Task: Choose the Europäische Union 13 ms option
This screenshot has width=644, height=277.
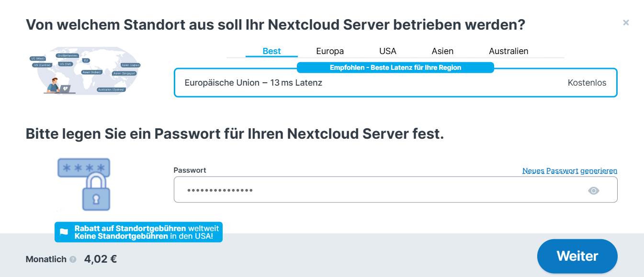Action: point(395,83)
